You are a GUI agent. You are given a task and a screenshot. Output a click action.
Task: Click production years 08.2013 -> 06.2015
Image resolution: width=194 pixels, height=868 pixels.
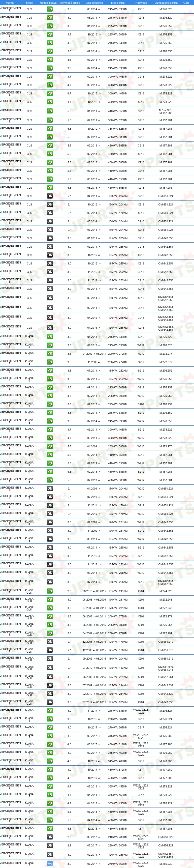(94, 591)
